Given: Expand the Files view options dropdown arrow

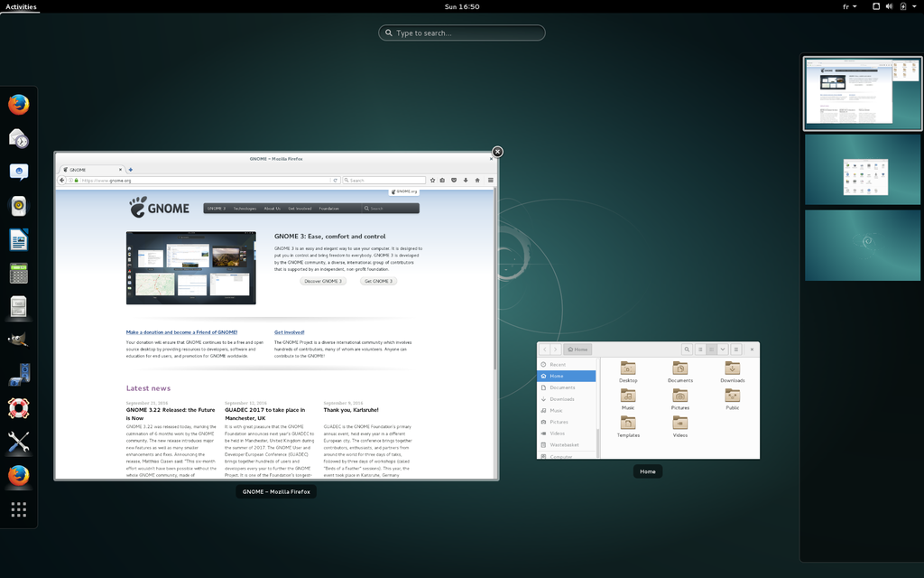Looking at the screenshot, I should pos(723,350).
